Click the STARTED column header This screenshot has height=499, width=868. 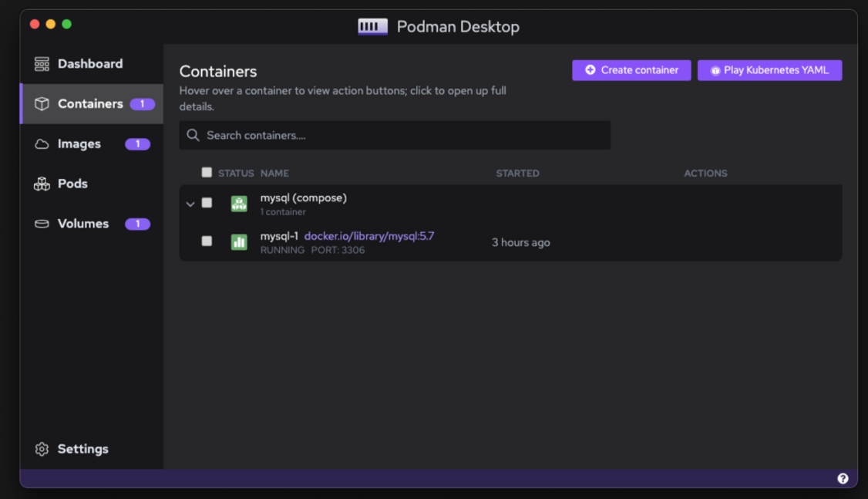pos(517,174)
